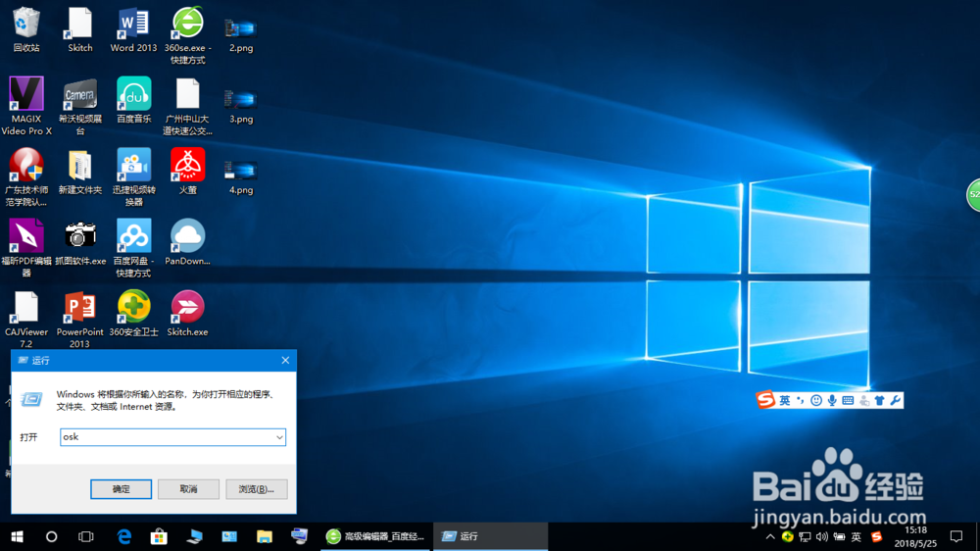Open the Windows Start menu
980x551 pixels.
(17, 536)
